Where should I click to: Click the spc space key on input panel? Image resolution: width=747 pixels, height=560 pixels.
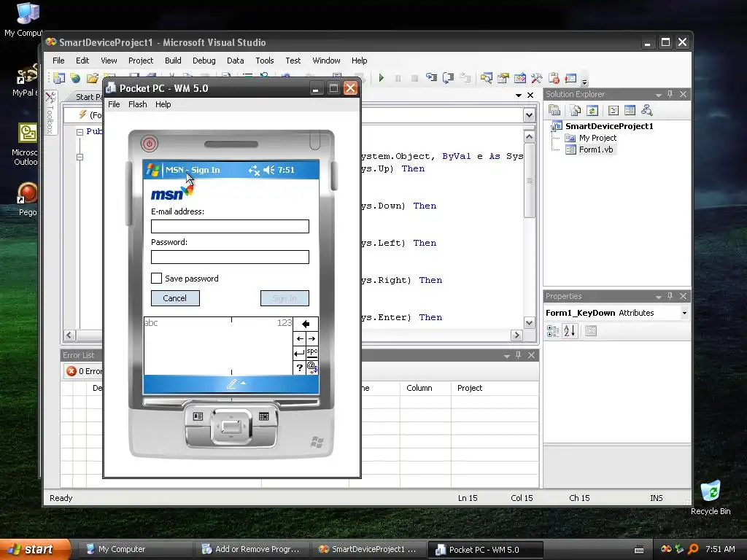click(311, 353)
